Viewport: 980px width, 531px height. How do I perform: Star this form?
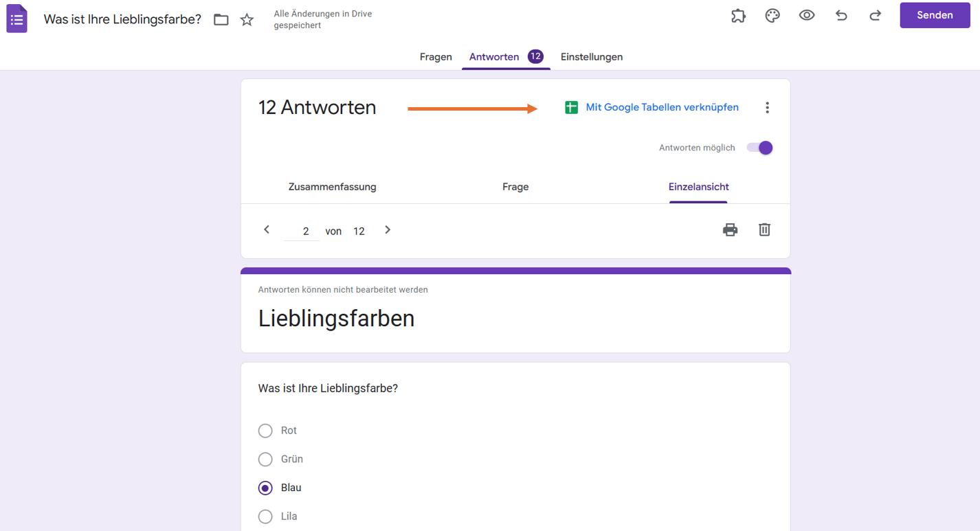click(x=247, y=19)
